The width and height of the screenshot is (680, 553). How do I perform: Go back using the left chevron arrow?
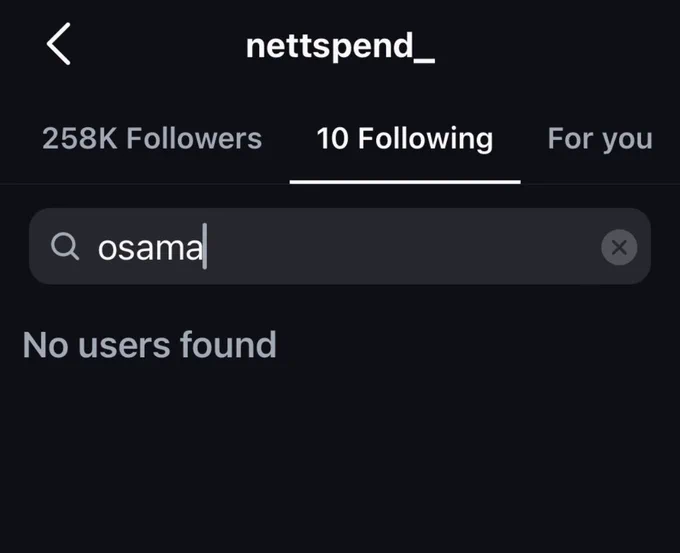pyautogui.click(x=59, y=44)
